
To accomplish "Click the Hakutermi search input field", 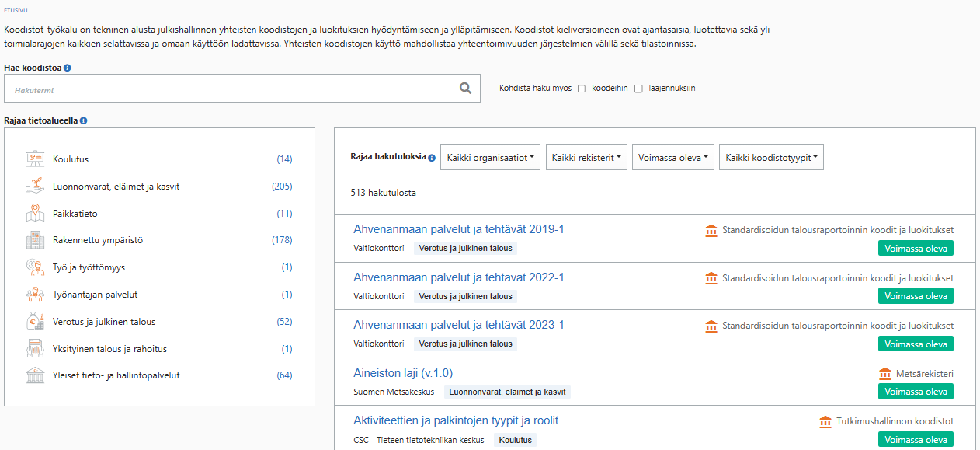I will coord(229,89).
